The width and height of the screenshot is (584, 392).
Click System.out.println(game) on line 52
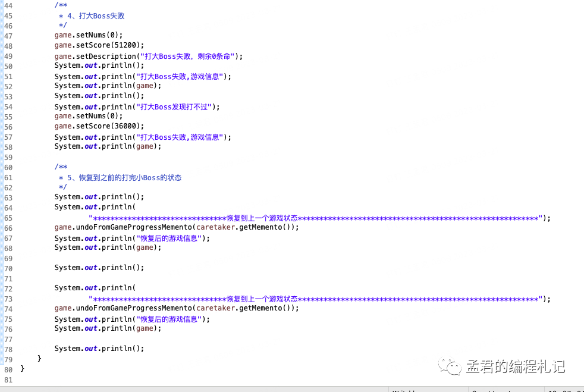click(108, 86)
